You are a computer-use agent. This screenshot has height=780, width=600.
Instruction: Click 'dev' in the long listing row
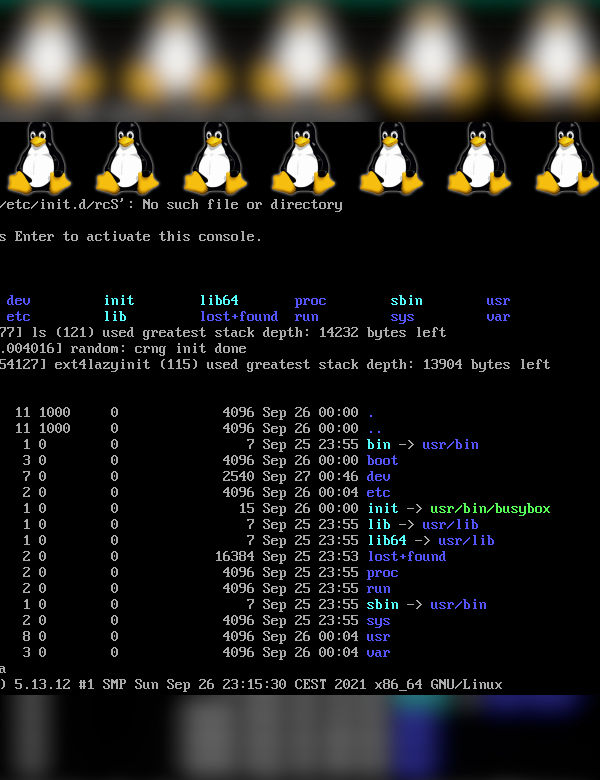(379, 476)
